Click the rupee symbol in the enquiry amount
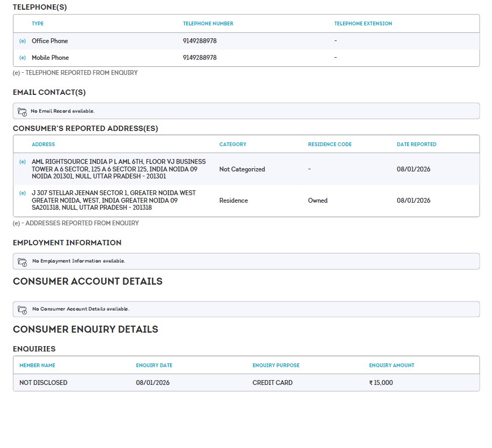This screenshot has height=448, width=492. click(x=371, y=383)
